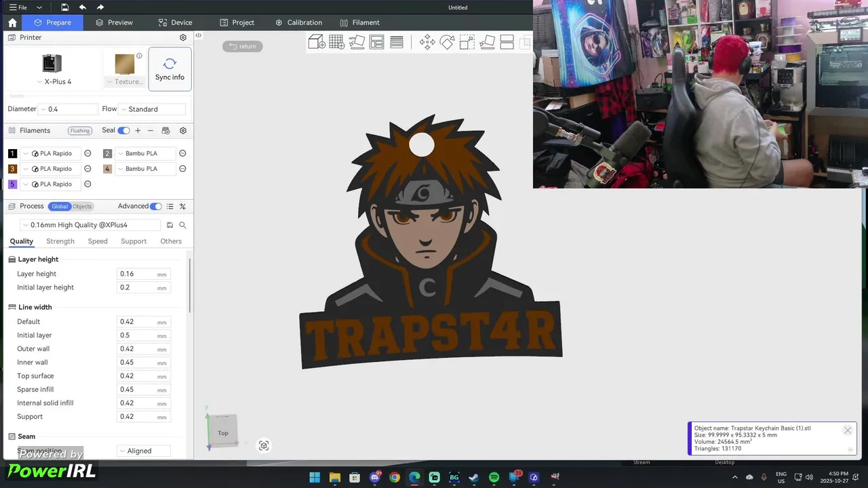The width and height of the screenshot is (868, 488).
Task: Click the zoom-to-fit view icon
Action: (x=264, y=445)
